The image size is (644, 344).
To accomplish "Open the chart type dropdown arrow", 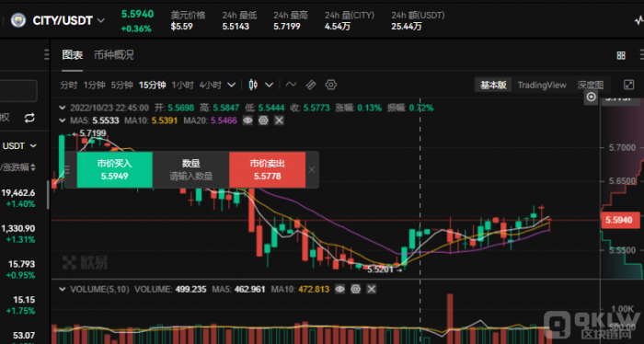I will pyautogui.click(x=269, y=85).
